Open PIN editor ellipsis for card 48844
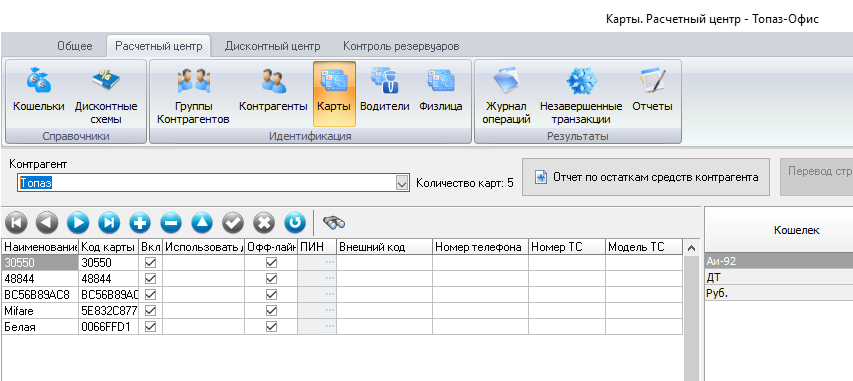Viewport: 853px width, 381px height. tap(330, 279)
